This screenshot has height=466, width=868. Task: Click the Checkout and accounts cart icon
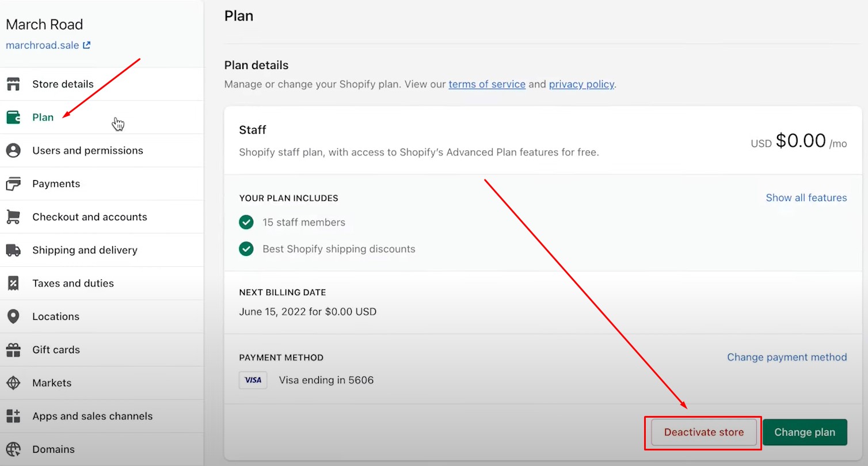tap(13, 217)
